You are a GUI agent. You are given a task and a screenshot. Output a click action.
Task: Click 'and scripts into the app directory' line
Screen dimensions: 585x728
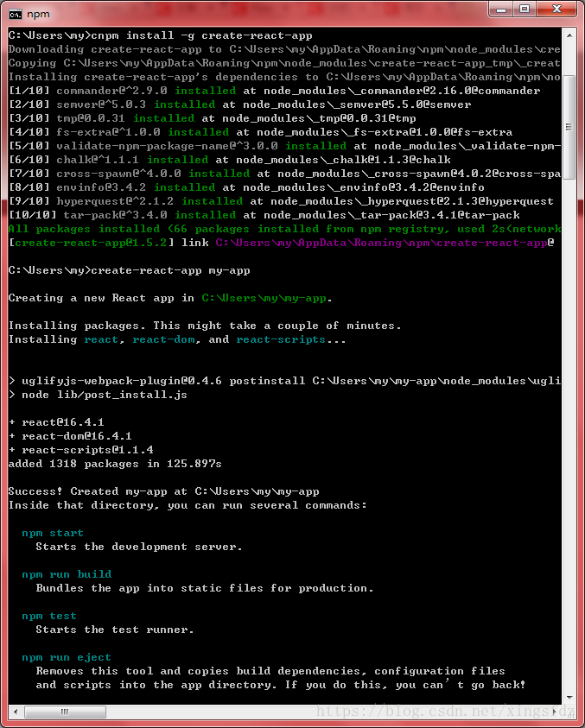point(281,686)
